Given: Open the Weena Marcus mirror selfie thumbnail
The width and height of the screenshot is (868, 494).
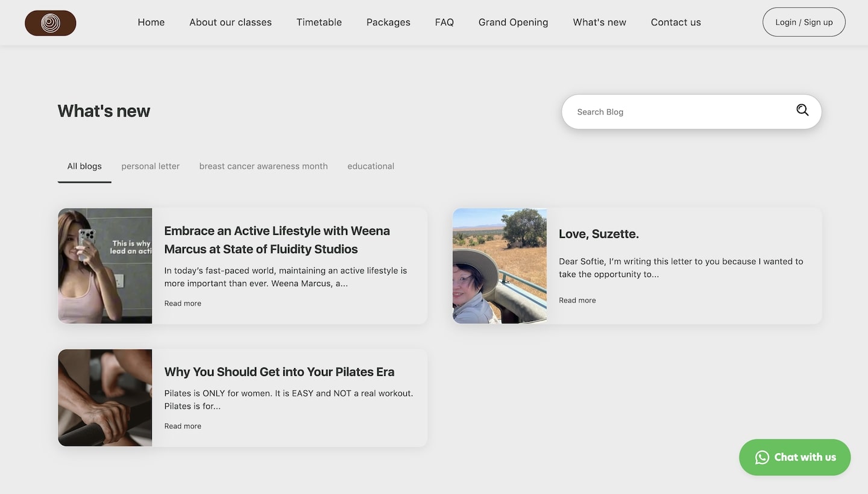Looking at the screenshot, I should 105,266.
